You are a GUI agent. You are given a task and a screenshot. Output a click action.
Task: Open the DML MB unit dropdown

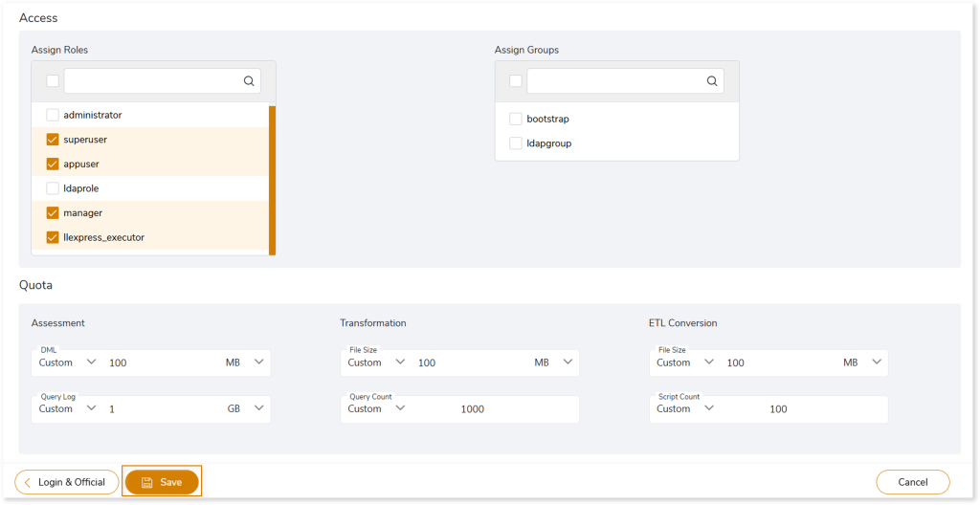(245, 362)
